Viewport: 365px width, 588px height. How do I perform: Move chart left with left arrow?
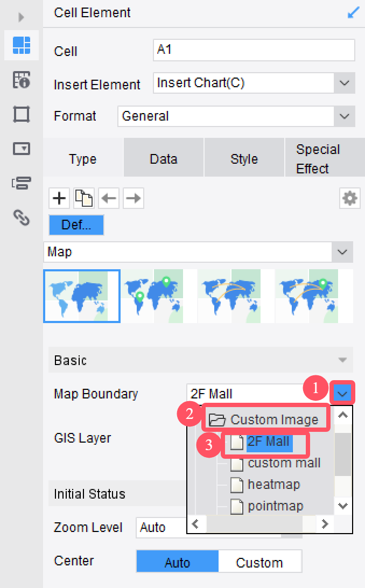point(109,198)
